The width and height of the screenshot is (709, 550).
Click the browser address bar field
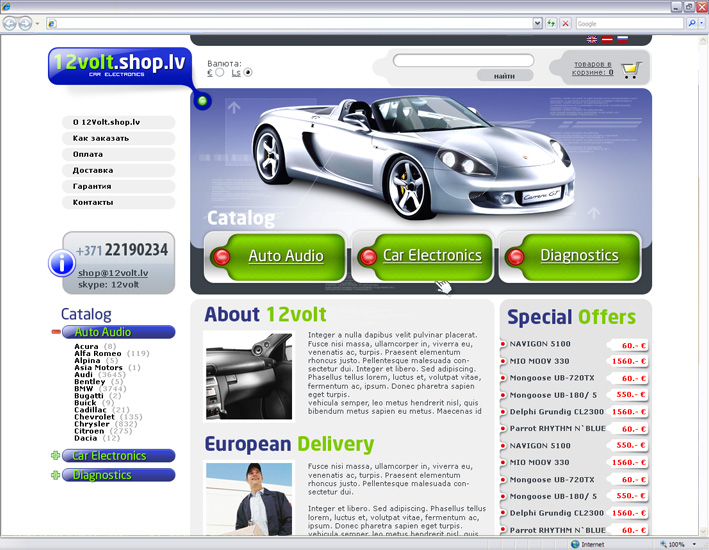pyautogui.click(x=289, y=24)
